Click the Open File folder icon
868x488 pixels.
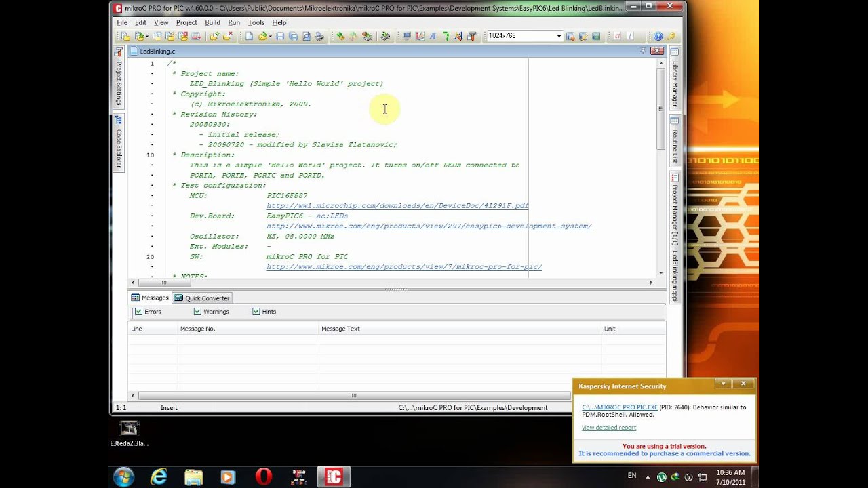(263, 36)
